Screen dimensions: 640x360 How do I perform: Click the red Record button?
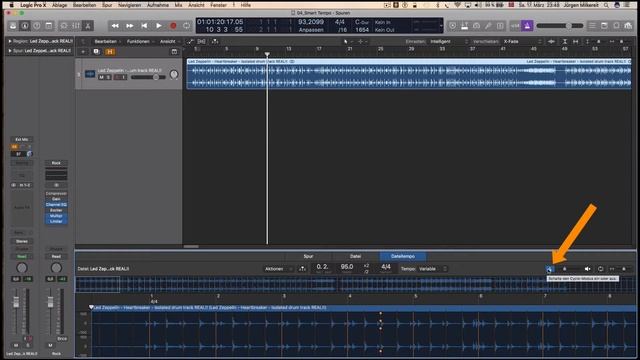(x=173, y=26)
